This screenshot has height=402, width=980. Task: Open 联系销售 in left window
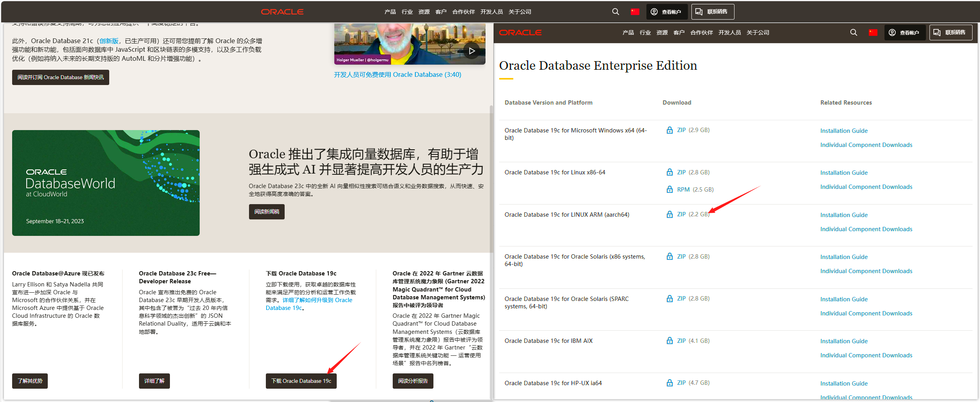pyautogui.click(x=713, y=12)
